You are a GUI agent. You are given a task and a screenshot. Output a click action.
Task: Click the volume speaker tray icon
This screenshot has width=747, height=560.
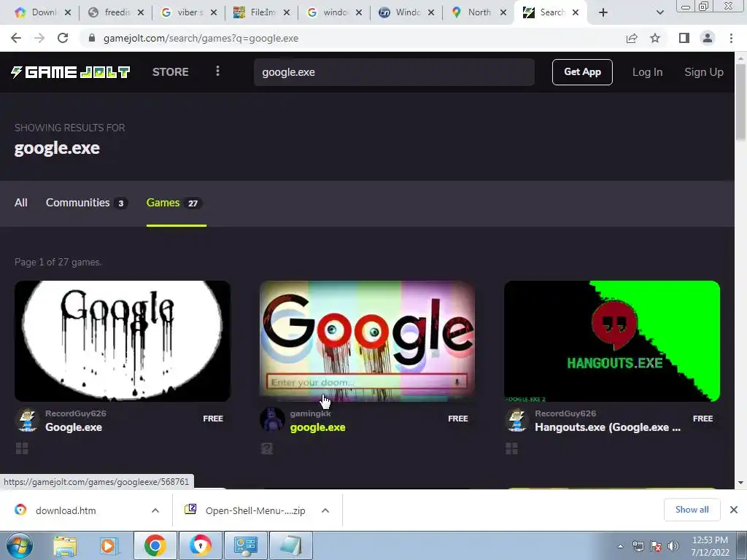[x=673, y=546]
